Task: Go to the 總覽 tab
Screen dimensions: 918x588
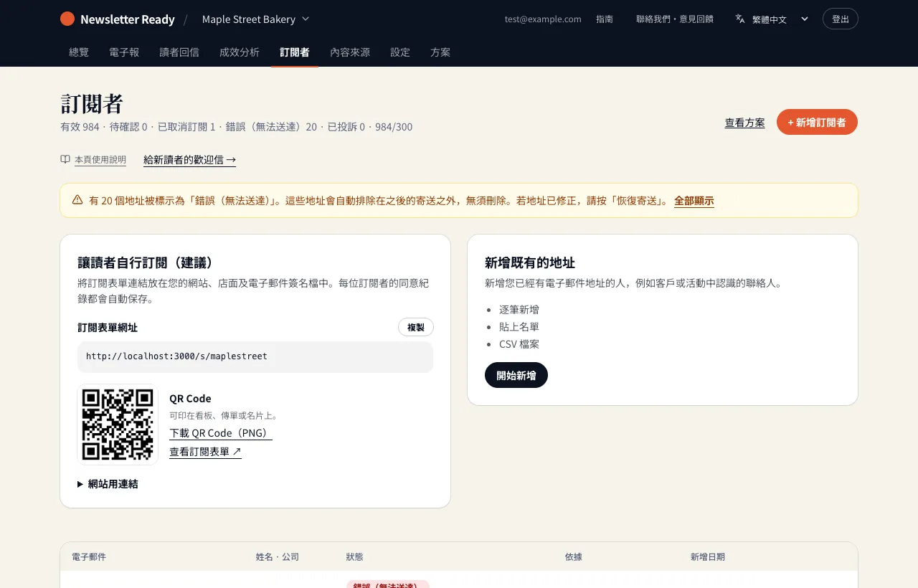Action: click(x=79, y=52)
